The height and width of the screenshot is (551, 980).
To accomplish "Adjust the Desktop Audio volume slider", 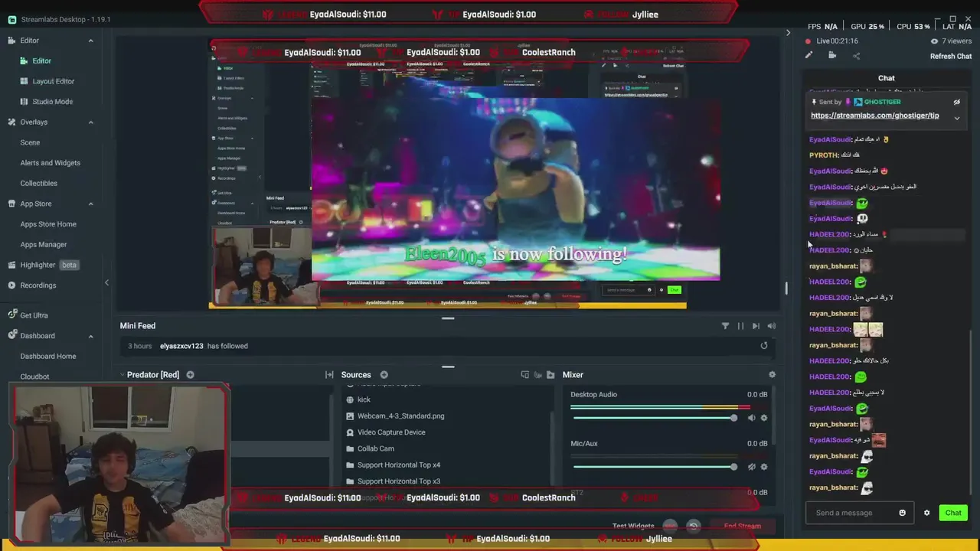I will (655, 418).
